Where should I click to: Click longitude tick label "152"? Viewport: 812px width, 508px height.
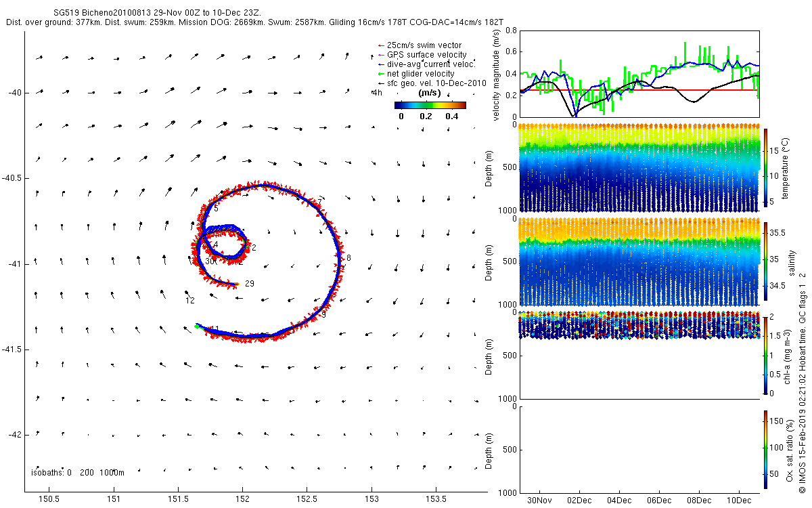(x=243, y=499)
